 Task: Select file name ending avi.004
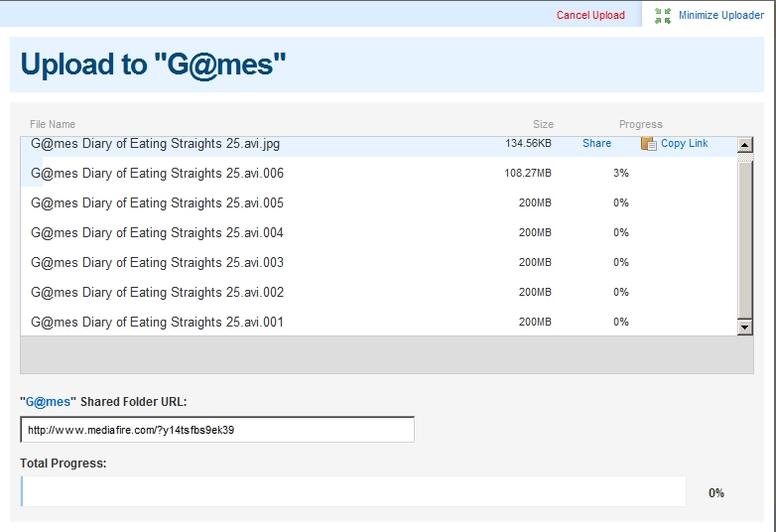[x=158, y=232]
